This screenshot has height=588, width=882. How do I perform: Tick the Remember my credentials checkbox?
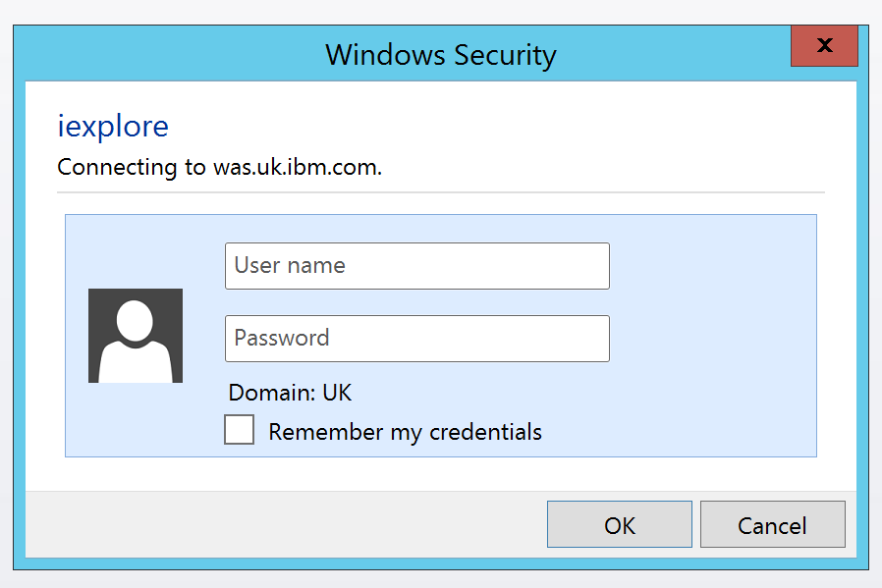(x=239, y=430)
